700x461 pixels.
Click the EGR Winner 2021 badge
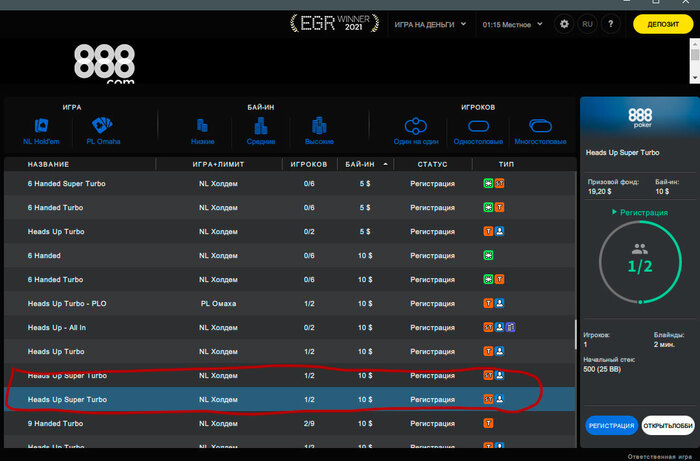335,23
